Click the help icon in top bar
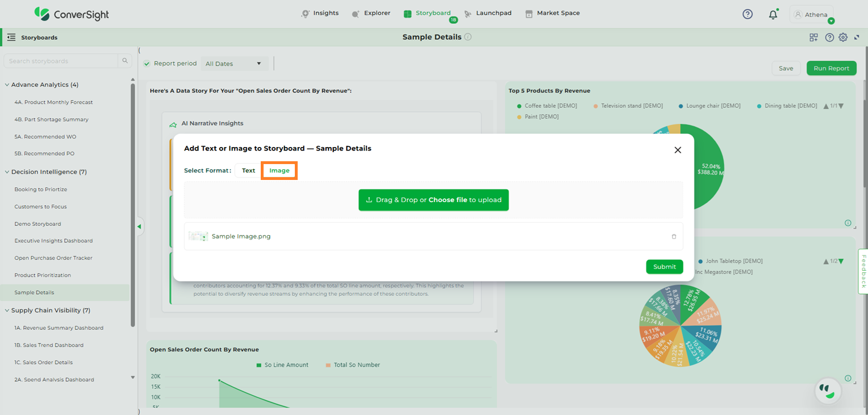This screenshot has width=868, height=415. coord(748,14)
